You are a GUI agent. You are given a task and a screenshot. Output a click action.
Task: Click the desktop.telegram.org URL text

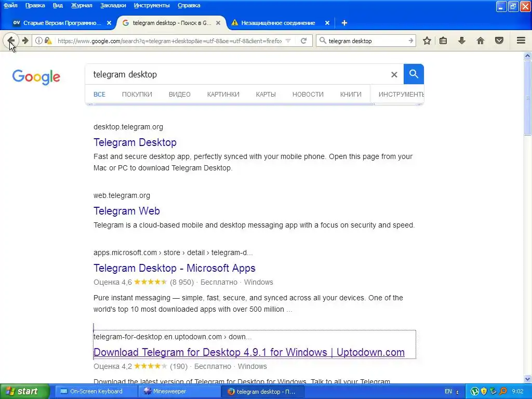[128, 127]
